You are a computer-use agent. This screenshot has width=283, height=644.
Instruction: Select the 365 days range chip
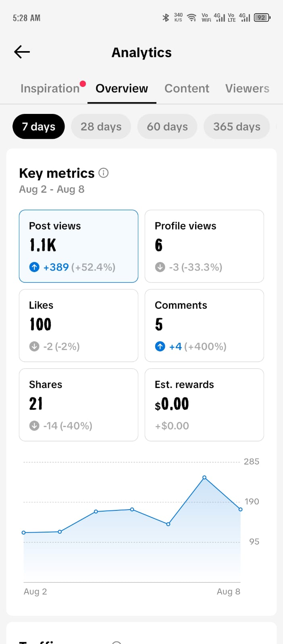(237, 126)
